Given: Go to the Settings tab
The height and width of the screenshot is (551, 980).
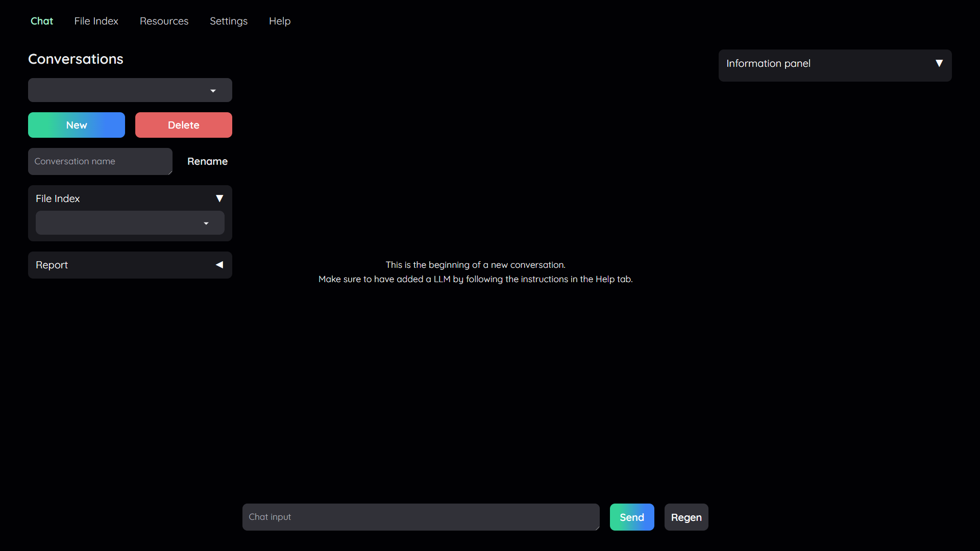Looking at the screenshot, I should coord(228,21).
